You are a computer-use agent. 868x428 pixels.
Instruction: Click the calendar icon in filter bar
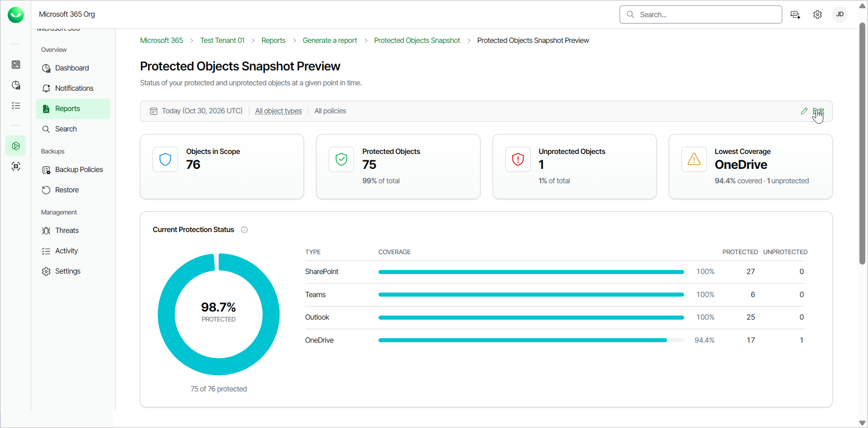coord(154,111)
